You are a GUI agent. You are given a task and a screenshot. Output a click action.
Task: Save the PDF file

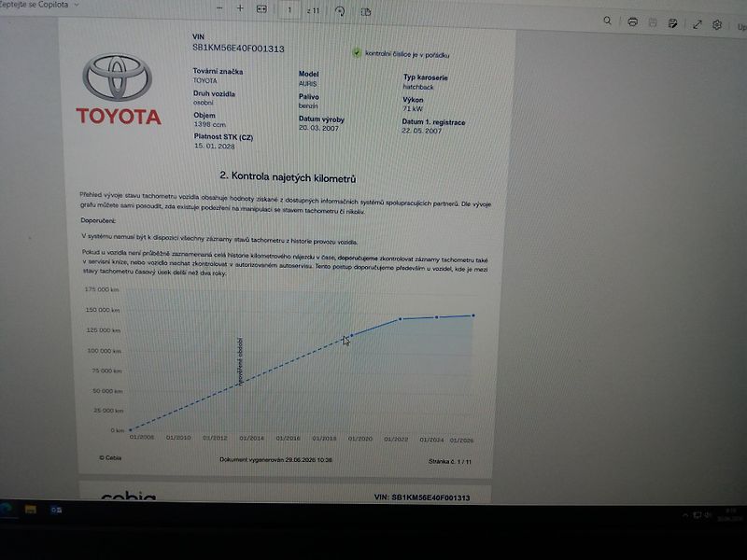(x=653, y=22)
